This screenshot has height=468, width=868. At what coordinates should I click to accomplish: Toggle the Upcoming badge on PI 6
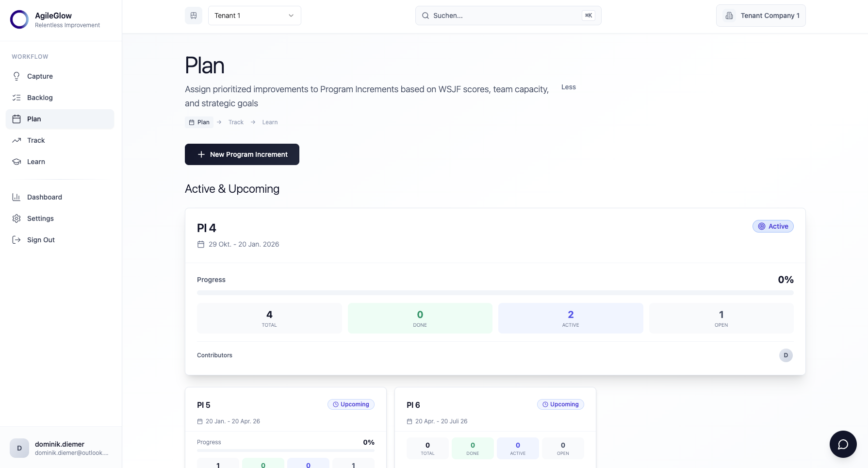[560, 404]
